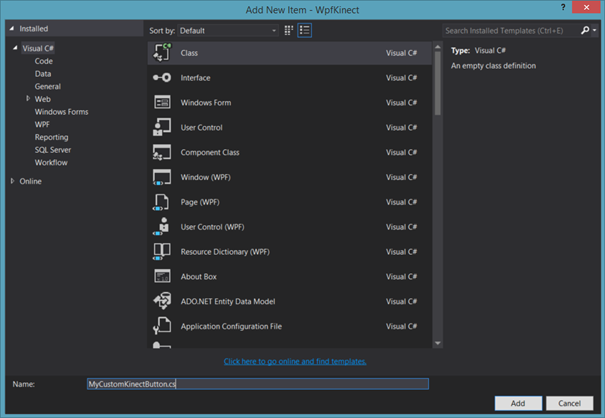Click the ADO.NET Entity Data Model icon
The height and width of the screenshot is (418, 605).
coord(162,301)
